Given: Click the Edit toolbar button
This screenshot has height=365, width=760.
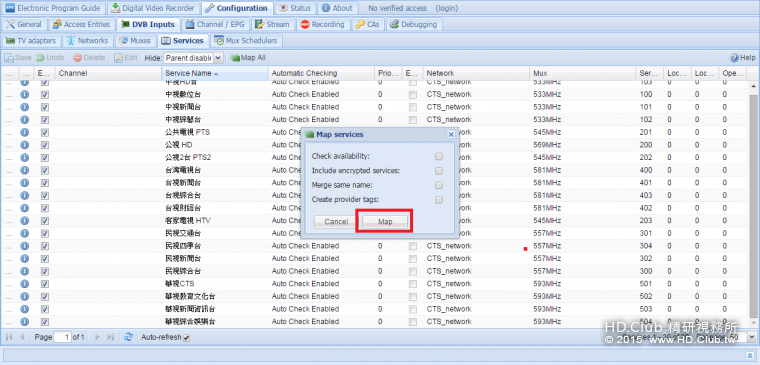Looking at the screenshot, I should (126, 58).
